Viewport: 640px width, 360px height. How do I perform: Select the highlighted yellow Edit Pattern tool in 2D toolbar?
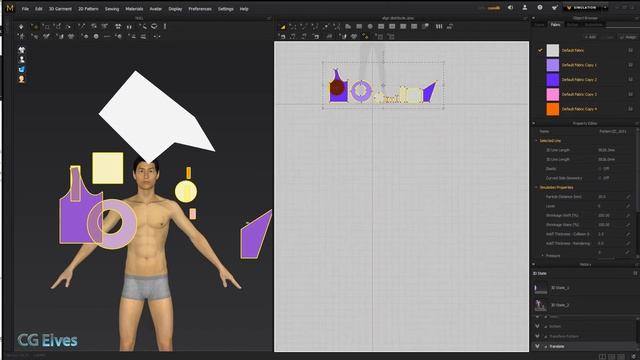coord(282,27)
